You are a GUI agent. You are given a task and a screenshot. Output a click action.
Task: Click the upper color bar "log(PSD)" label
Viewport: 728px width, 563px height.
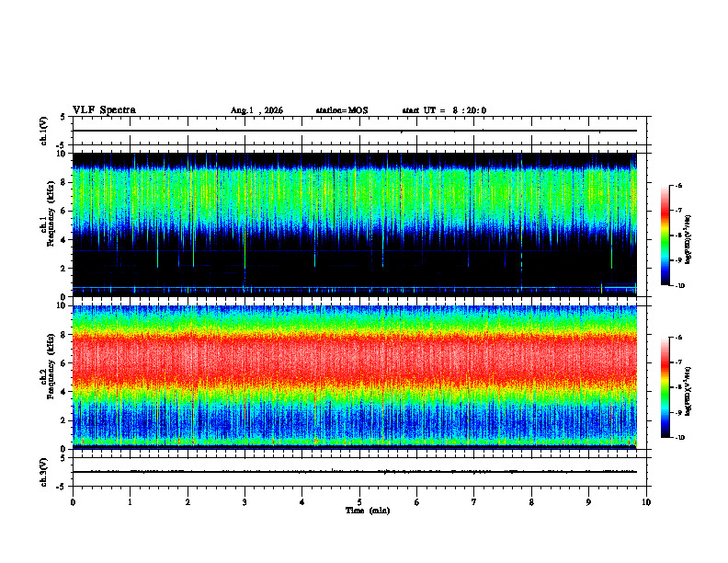(x=689, y=239)
